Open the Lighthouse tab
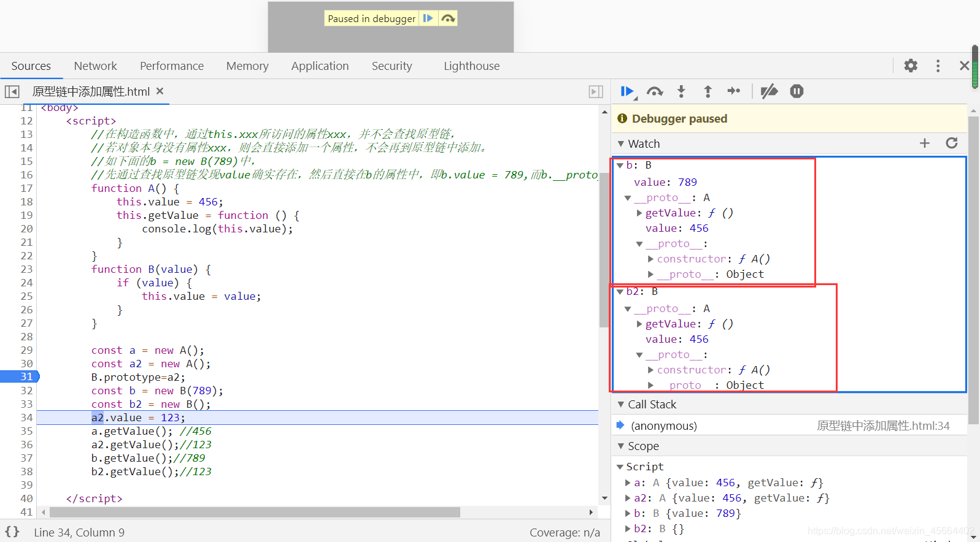Image resolution: width=980 pixels, height=542 pixels. coord(471,66)
